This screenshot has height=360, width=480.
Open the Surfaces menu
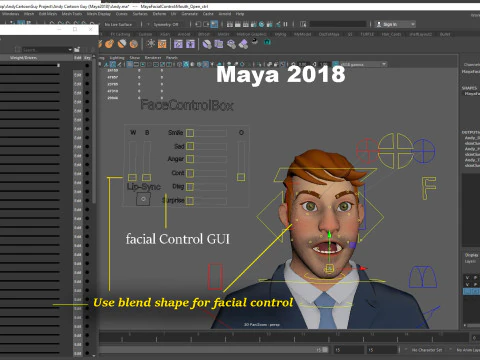point(140,14)
